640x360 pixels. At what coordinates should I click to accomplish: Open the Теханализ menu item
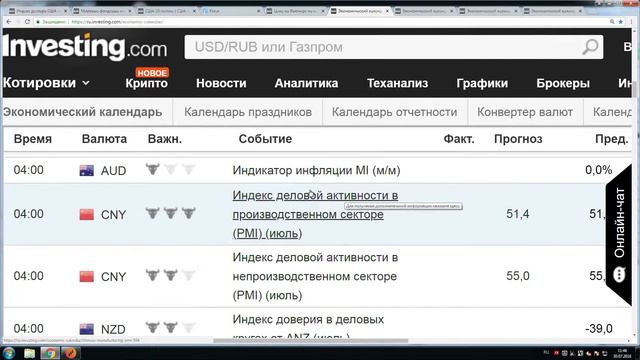coord(397,83)
